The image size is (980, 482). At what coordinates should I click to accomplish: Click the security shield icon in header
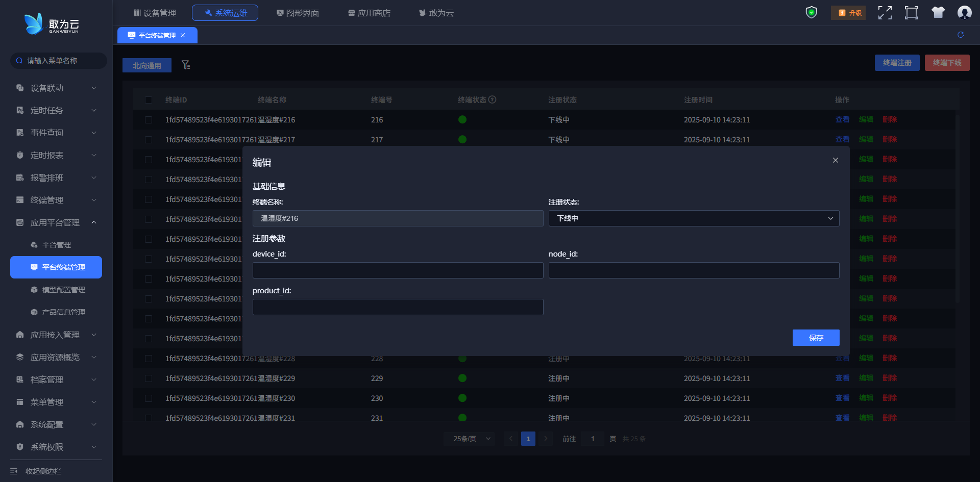click(x=811, y=13)
